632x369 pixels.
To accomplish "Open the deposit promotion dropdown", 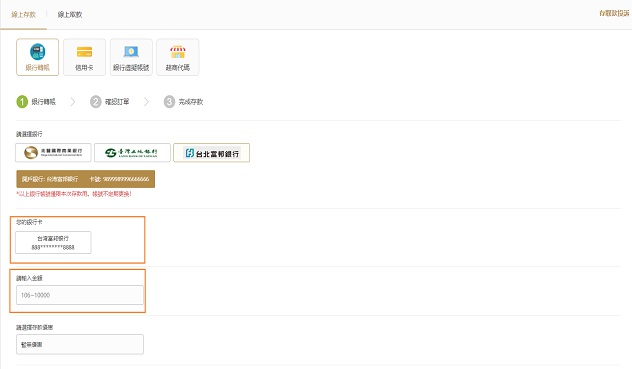I will coord(80,344).
